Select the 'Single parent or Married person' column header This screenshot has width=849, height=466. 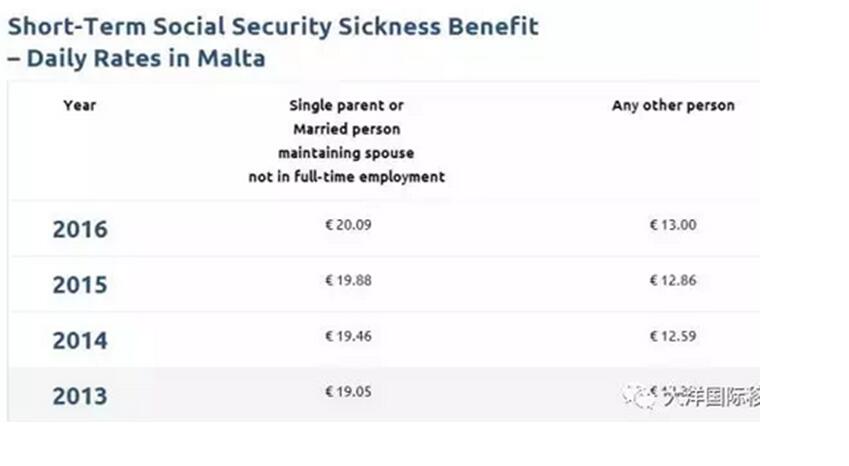point(347,141)
